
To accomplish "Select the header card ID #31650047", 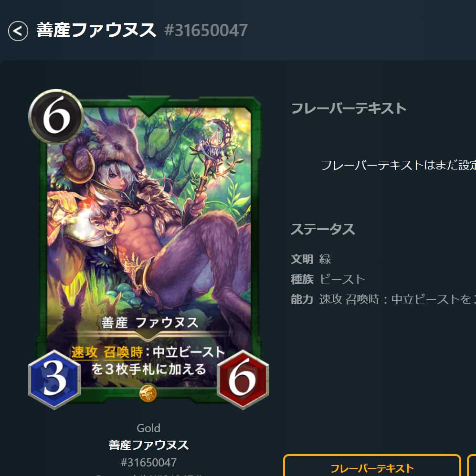I will click(206, 31).
